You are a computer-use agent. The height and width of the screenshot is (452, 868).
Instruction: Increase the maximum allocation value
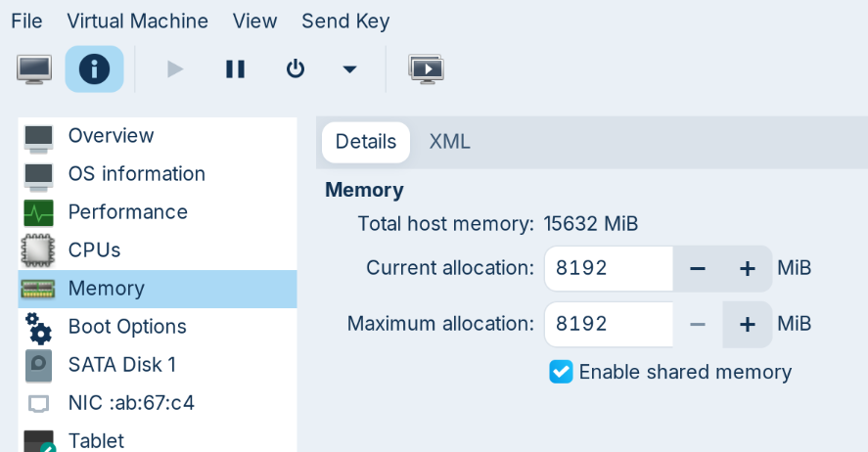748,324
